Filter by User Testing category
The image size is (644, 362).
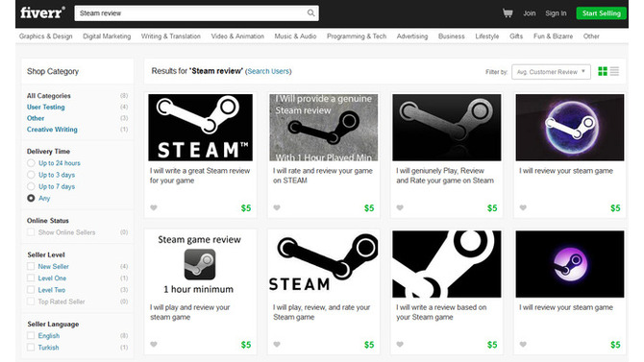tap(45, 107)
